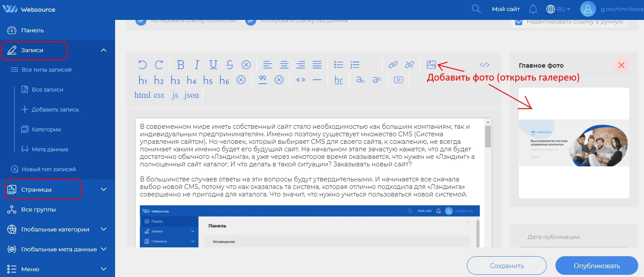The width and height of the screenshot is (644, 277).
Task: Collapse the Записи sidebar section
Action: [x=104, y=50]
